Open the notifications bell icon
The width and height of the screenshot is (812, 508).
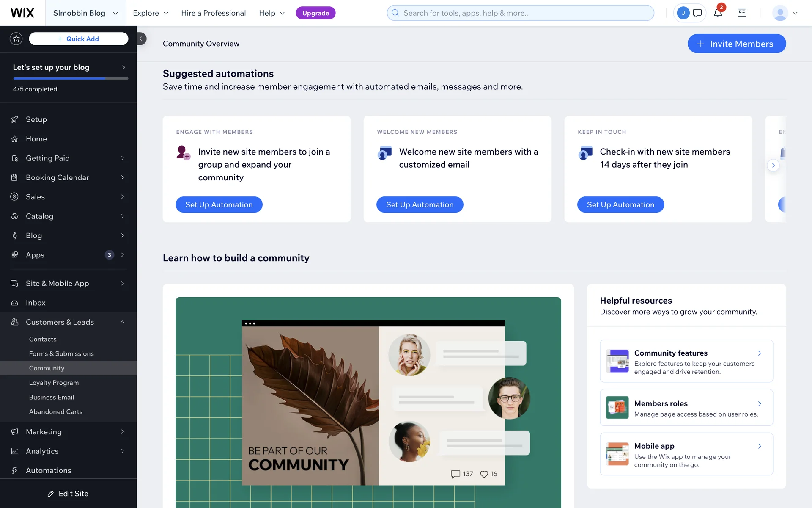(718, 13)
